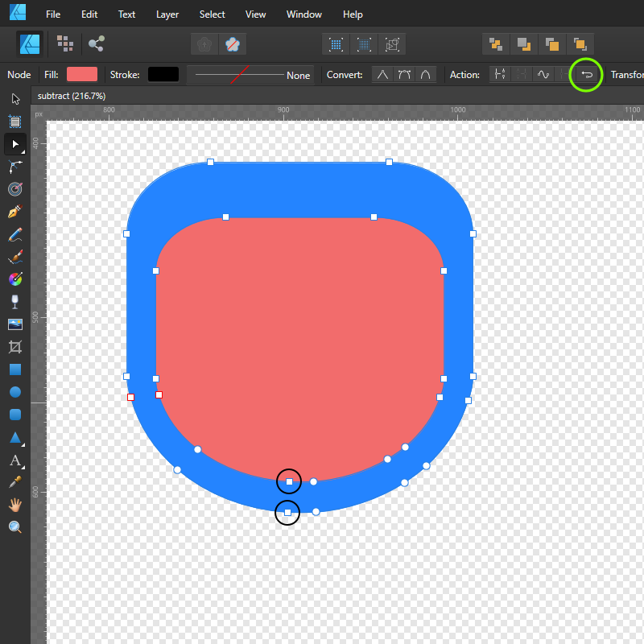Open the stroke width None dropdown
Image resolution: width=644 pixels, height=644 pixels.
pyautogui.click(x=252, y=75)
